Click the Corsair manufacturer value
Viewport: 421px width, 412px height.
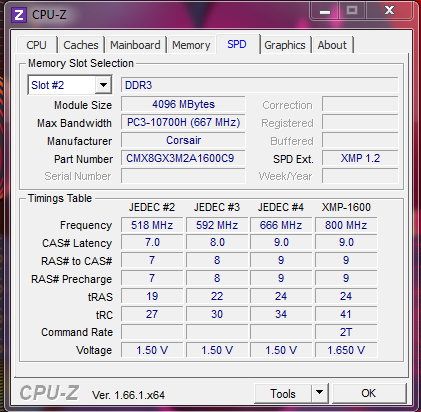tap(183, 140)
